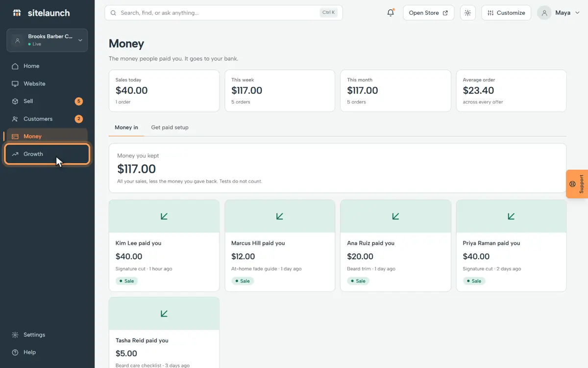Expand the Maya account menu

point(559,13)
